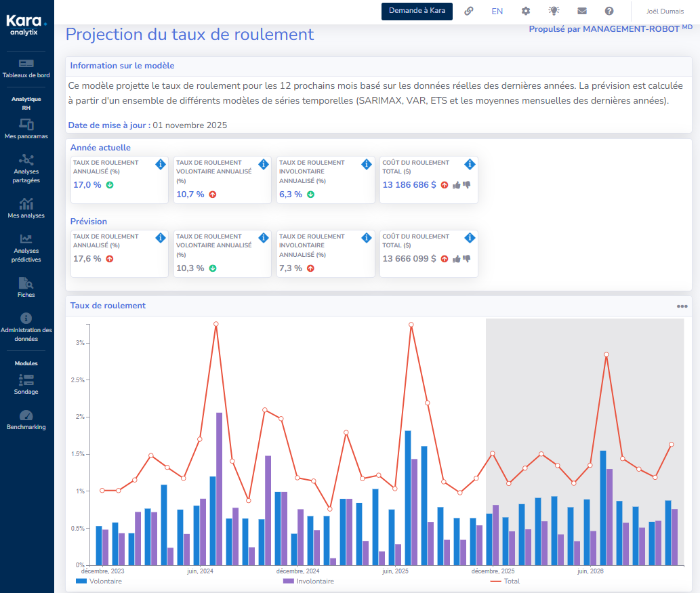Click the Demande à Kara button
Image resolution: width=700 pixels, height=593 pixels.
[x=417, y=11]
